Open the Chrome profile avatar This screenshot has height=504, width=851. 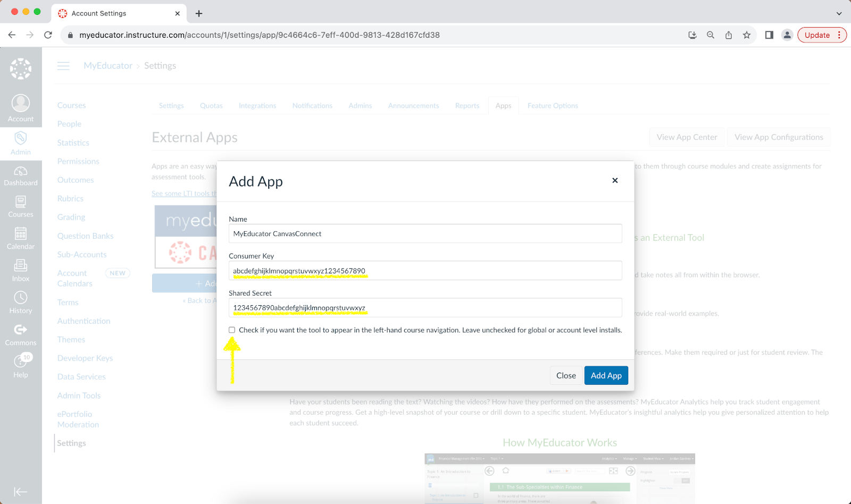tap(787, 35)
